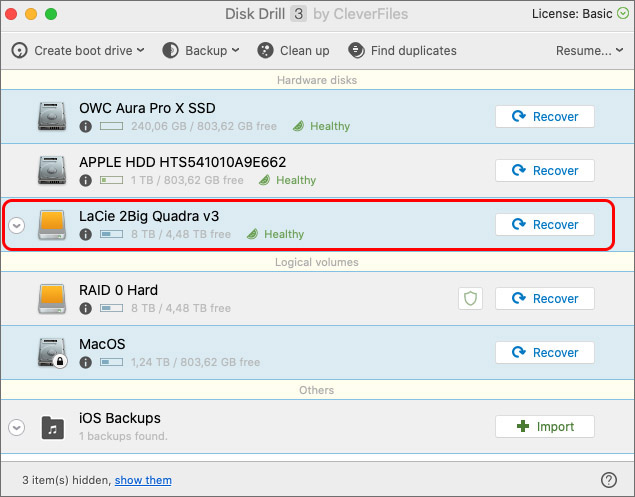Viewport: 635px width, 497px height.
Task: Show info for MacOS volume
Action: (85, 362)
